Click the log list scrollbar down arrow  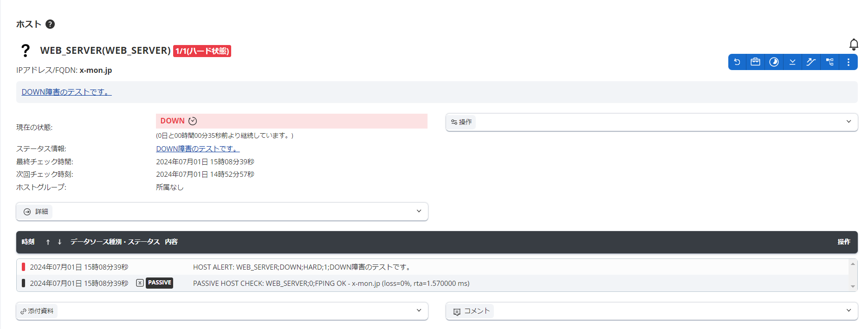click(853, 286)
